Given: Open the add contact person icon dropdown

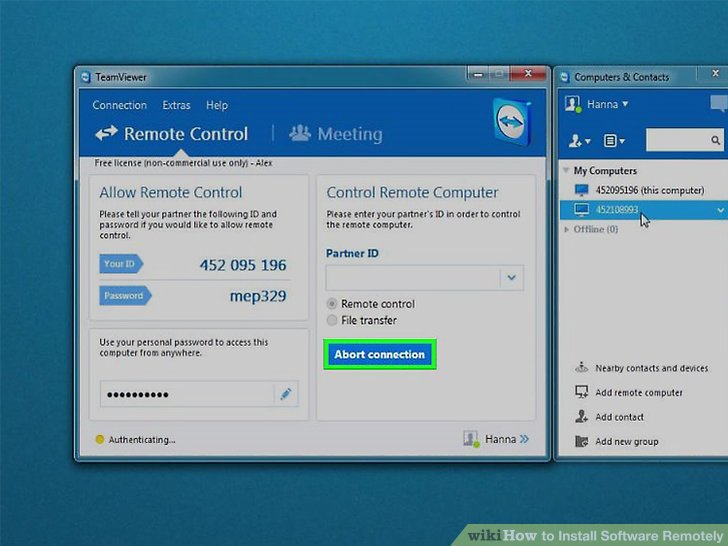Looking at the screenshot, I should point(579,140).
